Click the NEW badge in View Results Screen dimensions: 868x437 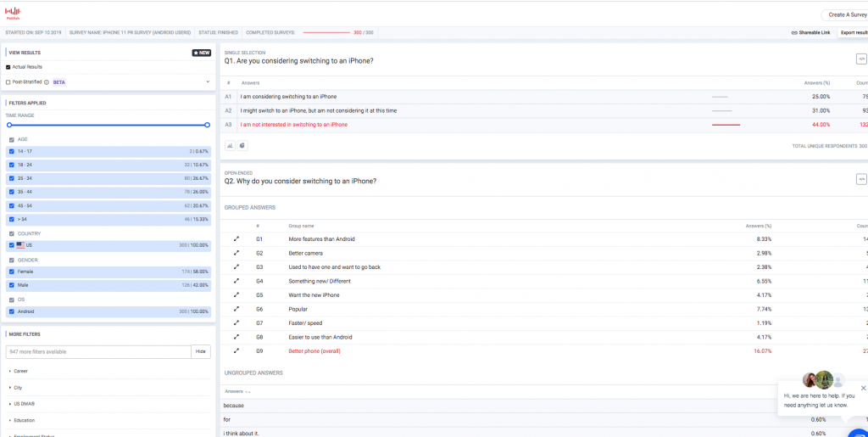tap(202, 53)
